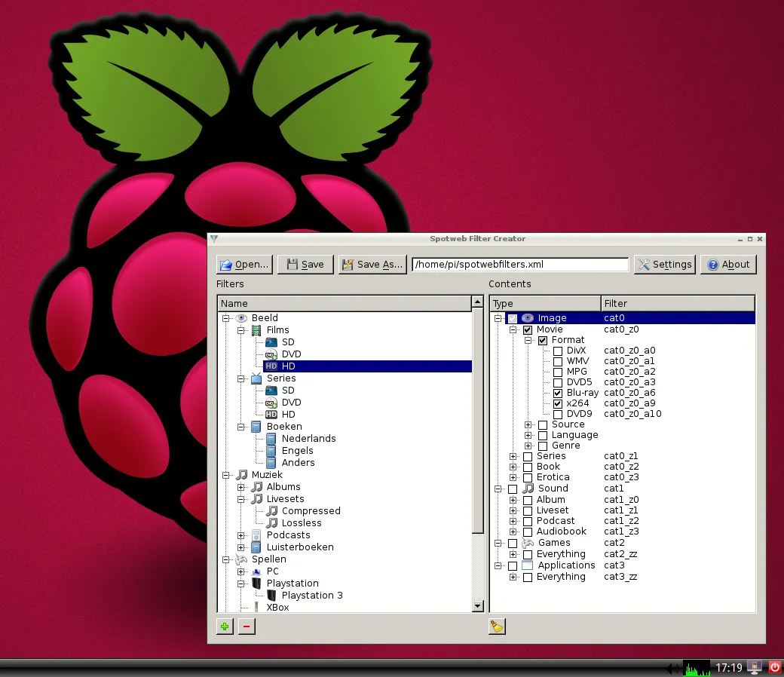784x677 pixels.
Task: Click inside the spotwebfilters.xml path field
Action: (x=520, y=264)
